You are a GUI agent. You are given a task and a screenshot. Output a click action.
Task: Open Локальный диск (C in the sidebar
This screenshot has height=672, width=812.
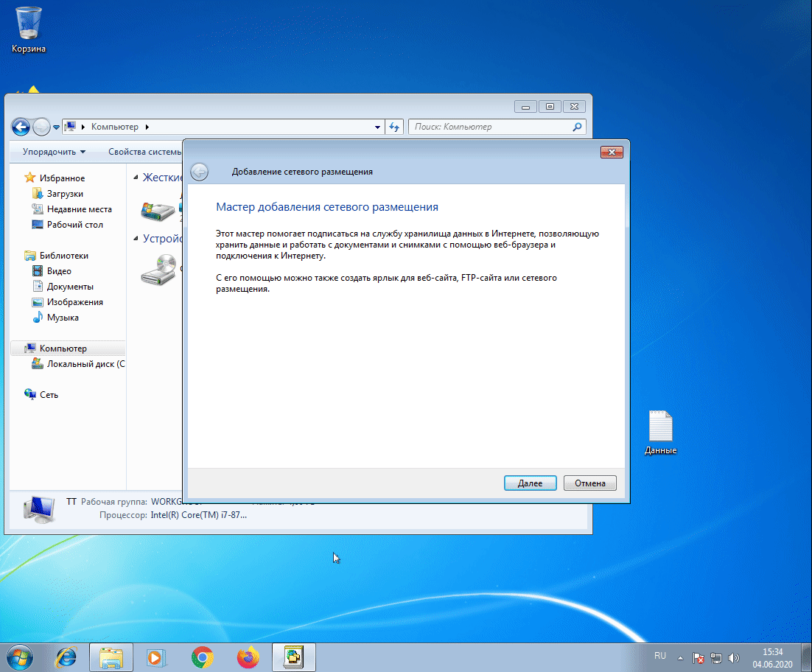(x=85, y=364)
